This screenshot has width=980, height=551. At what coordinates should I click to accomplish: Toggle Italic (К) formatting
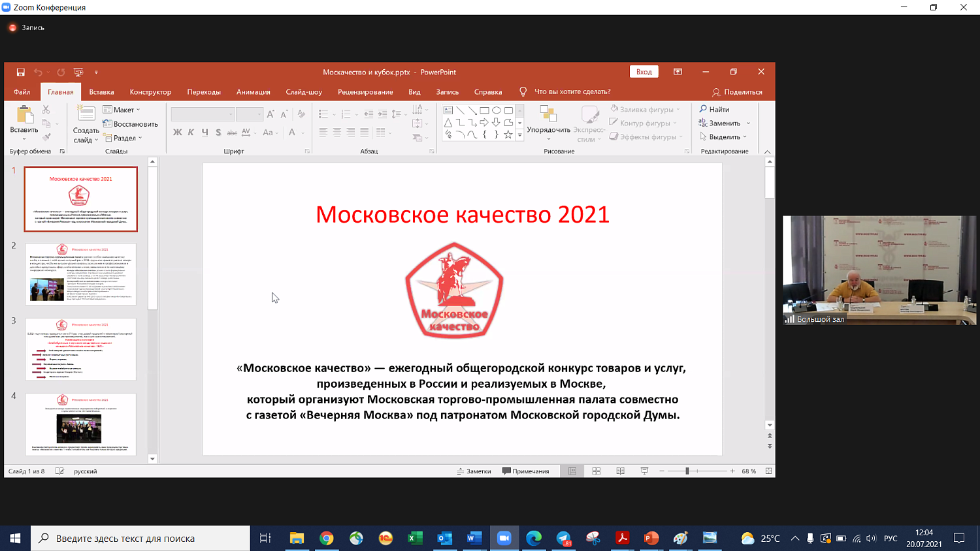(191, 133)
